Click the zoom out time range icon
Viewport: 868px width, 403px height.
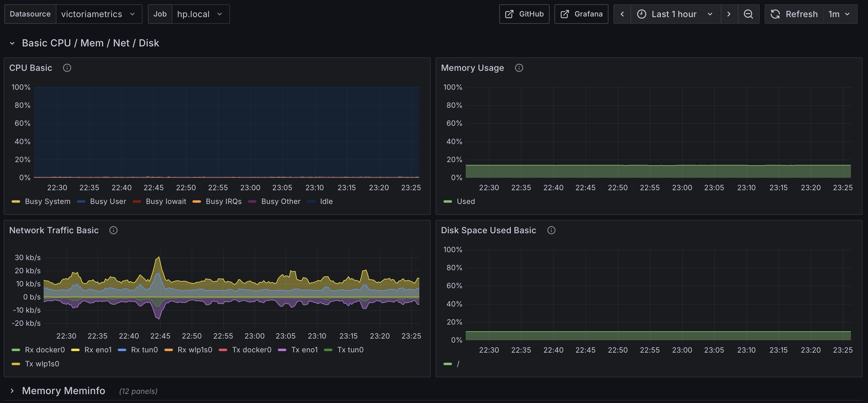point(748,14)
